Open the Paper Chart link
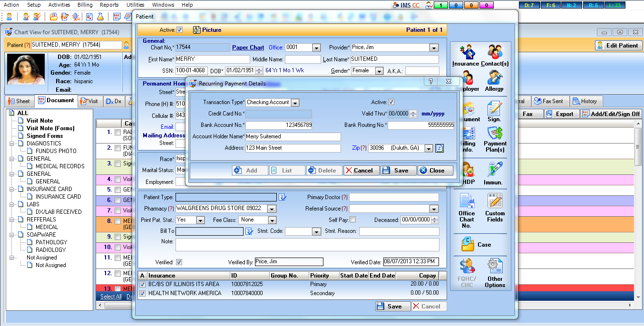 248,48
